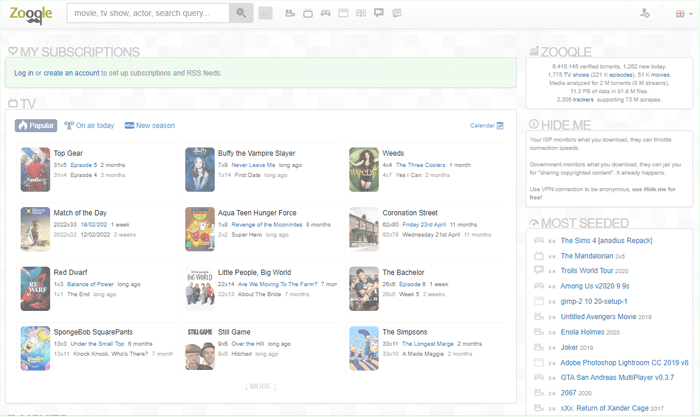Screen dimensions: 700x417
Task: Open the Other category icon in header
Action: coord(396,13)
